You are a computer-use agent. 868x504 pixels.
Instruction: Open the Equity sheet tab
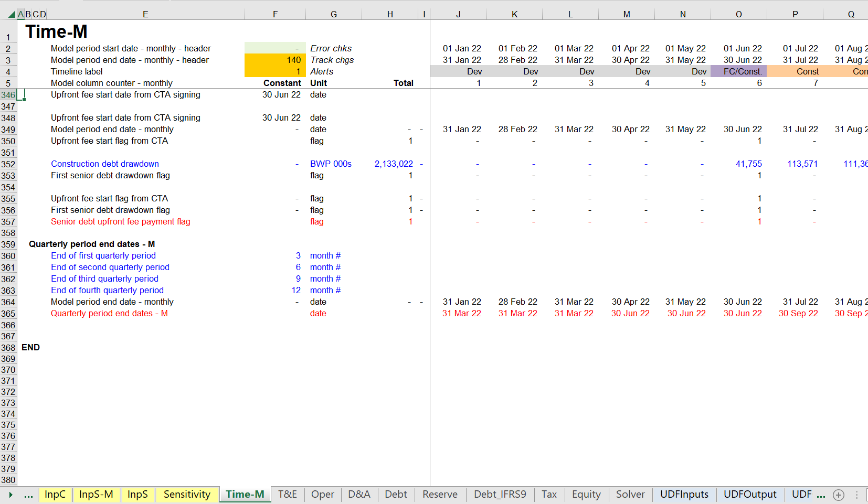[x=586, y=494]
